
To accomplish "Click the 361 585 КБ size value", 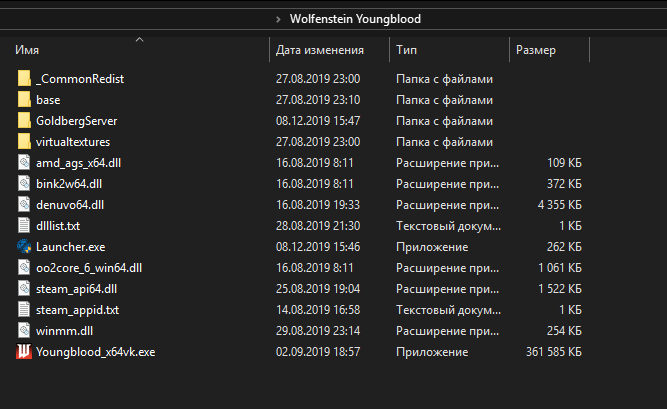I will (x=554, y=352).
